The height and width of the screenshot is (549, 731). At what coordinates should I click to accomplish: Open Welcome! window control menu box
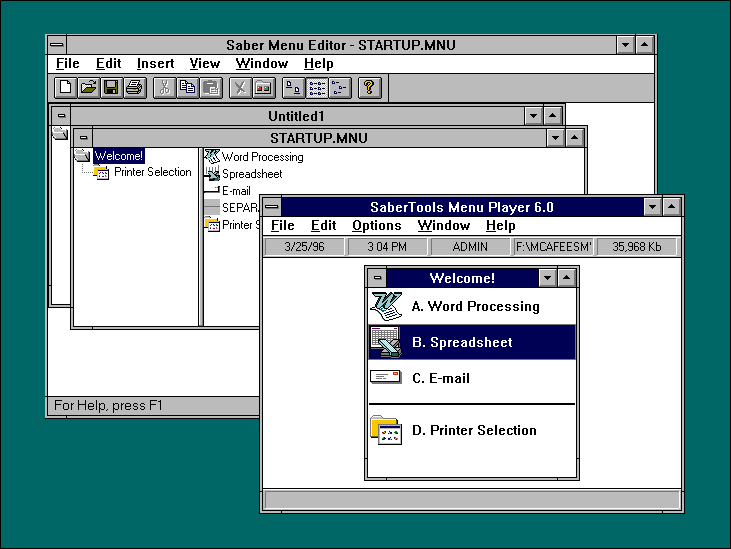coord(377,278)
